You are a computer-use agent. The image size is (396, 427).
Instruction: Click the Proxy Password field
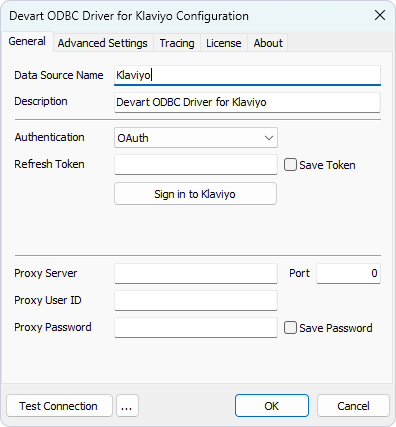coord(196,327)
